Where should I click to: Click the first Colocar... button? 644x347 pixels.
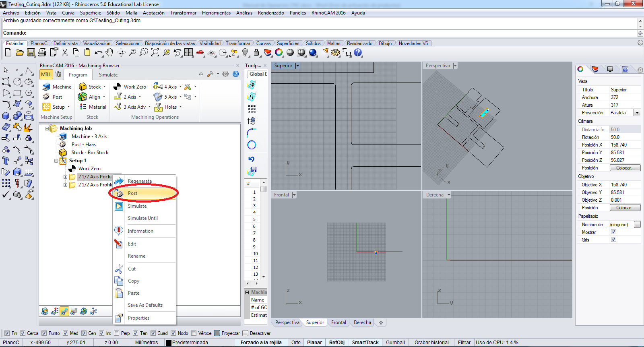click(625, 168)
